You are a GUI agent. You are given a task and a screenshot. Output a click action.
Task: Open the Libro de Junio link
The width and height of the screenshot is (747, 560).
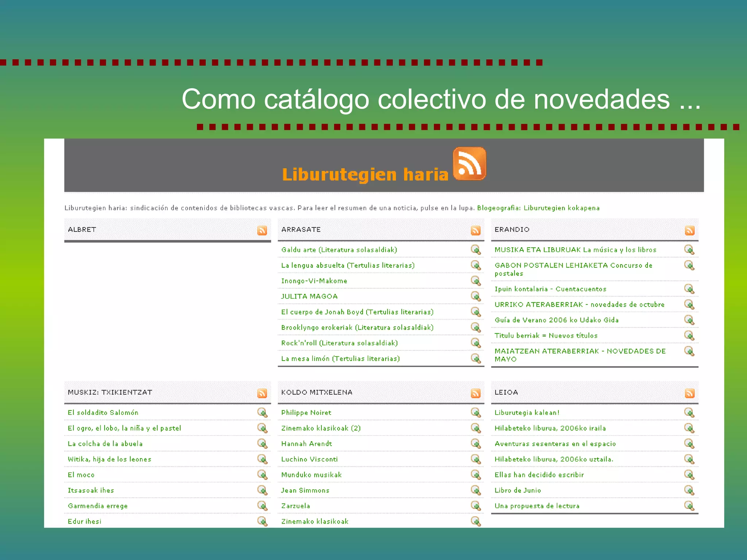518,490
